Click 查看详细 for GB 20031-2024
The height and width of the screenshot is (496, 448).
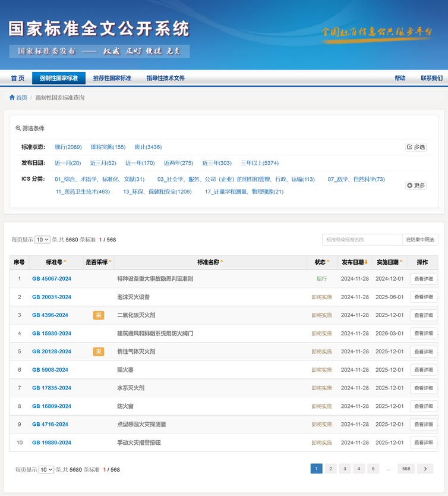click(423, 297)
